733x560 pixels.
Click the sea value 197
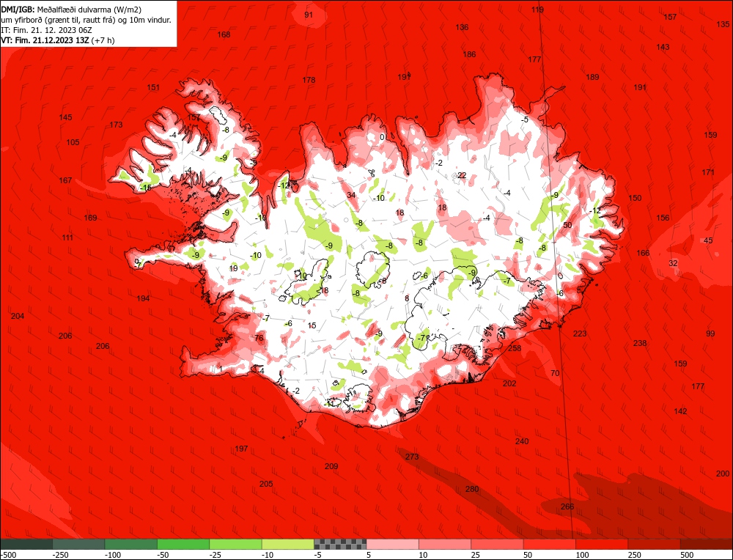[241, 449]
